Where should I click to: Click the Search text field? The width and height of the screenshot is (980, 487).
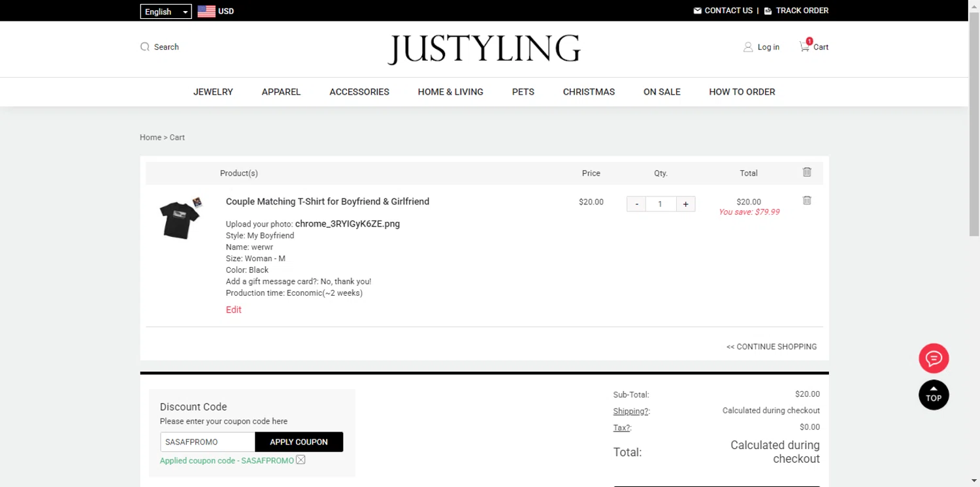(167, 47)
